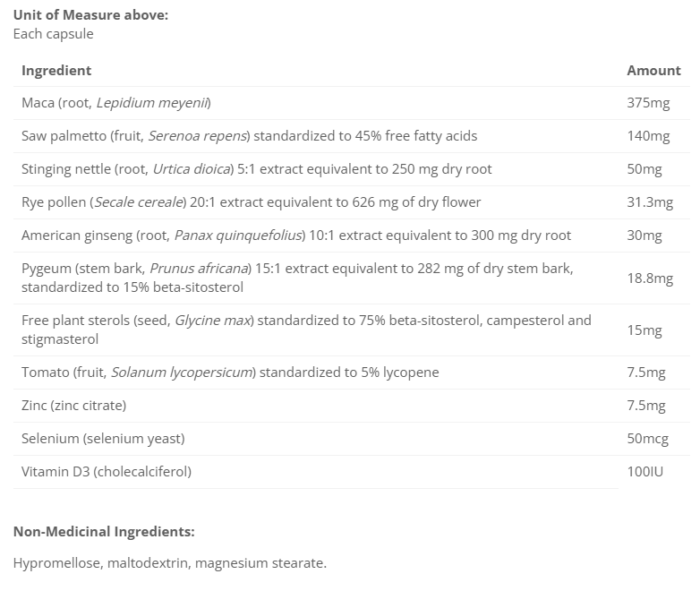700x591 pixels.
Task: Select the Tomato lycopene ingredient row
Action: [x=230, y=372]
